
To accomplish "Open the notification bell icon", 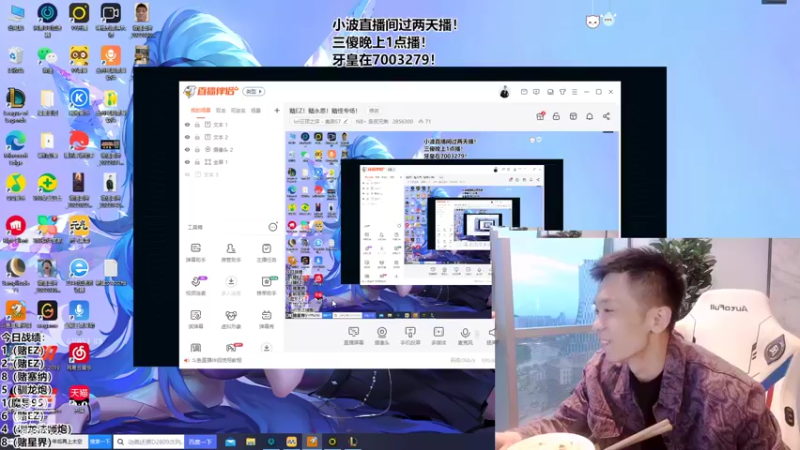I will coord(589,116).
